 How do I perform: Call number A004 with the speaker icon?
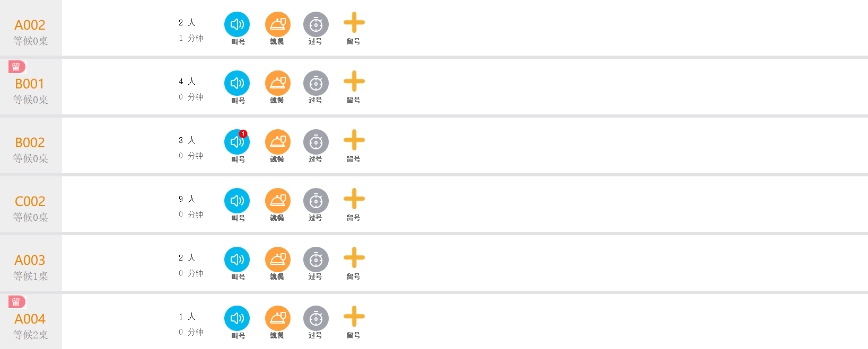(x=237, y=318)
